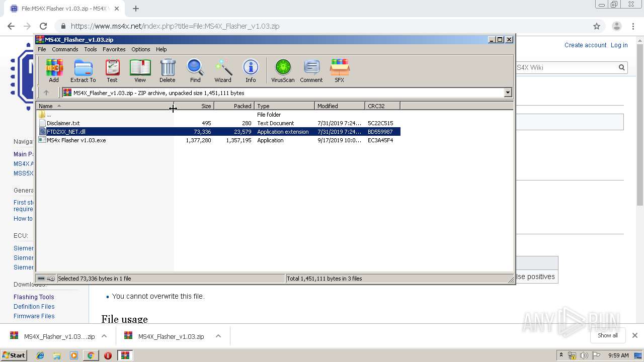Click the volume icon in the system tray
This screenshot has width=644, height=362.
coord(584,355)
